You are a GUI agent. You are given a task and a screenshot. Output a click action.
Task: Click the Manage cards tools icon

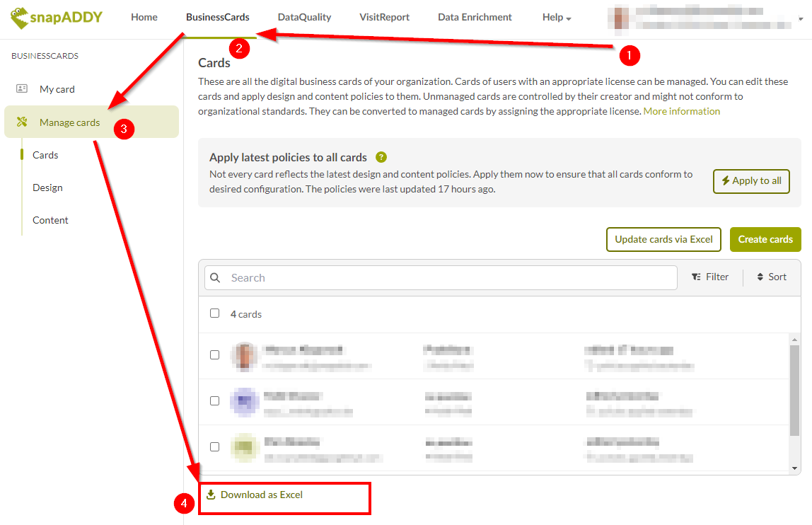22,122
